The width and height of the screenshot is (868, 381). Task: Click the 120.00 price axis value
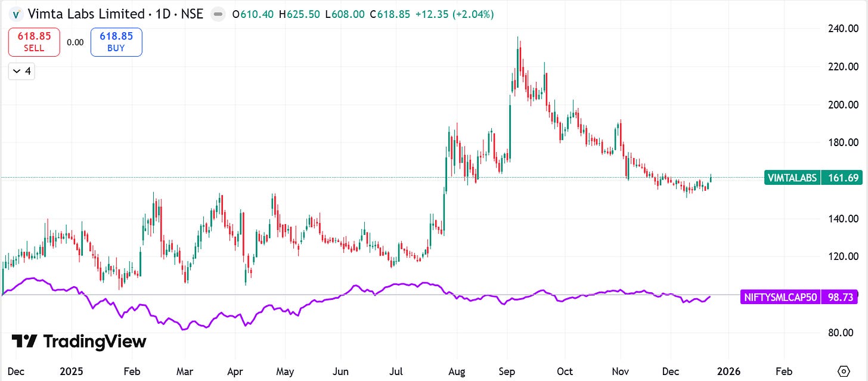[843, 257]
